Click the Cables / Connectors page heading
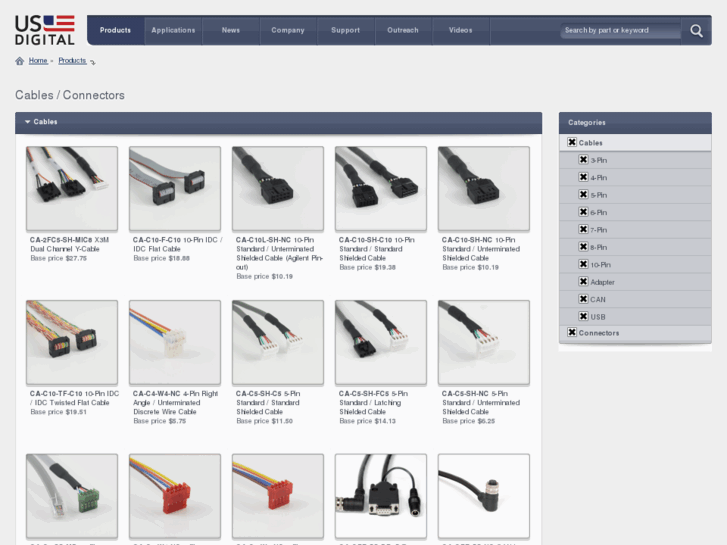 (x=70, y=95)
